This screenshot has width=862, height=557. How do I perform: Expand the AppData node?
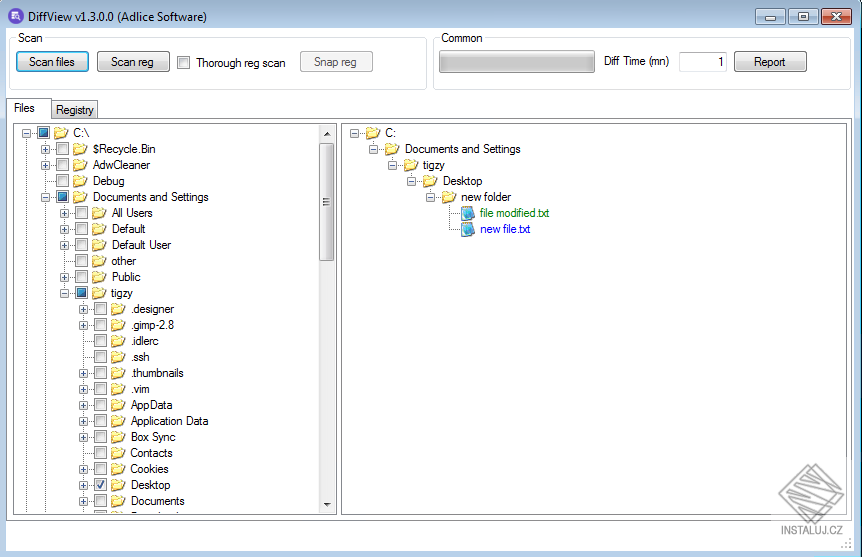[x=84, y=405]
